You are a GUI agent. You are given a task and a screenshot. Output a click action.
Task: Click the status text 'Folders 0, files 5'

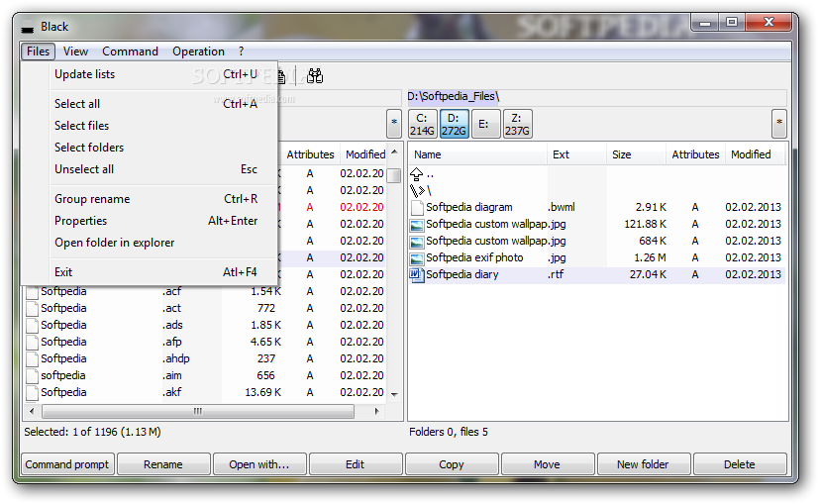(449, 432)
